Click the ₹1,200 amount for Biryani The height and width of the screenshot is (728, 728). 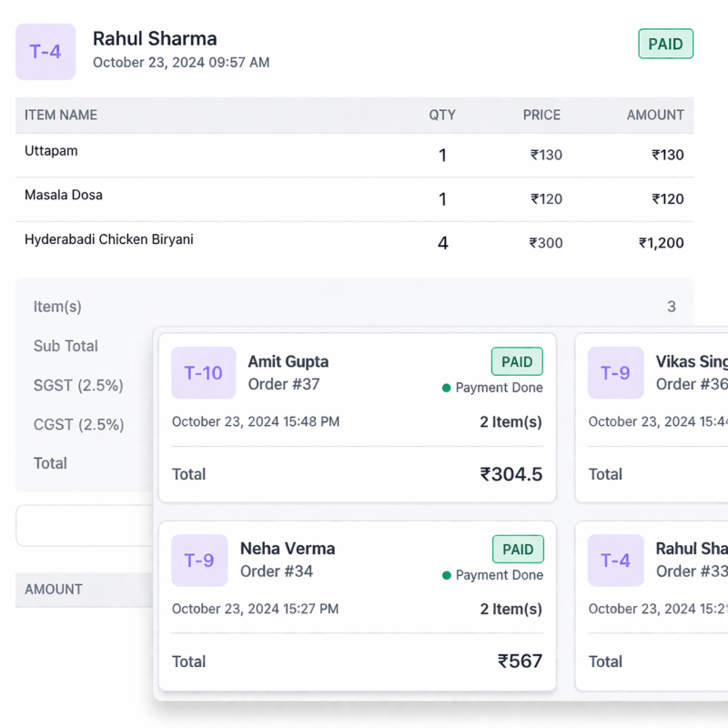pos(662,243)
